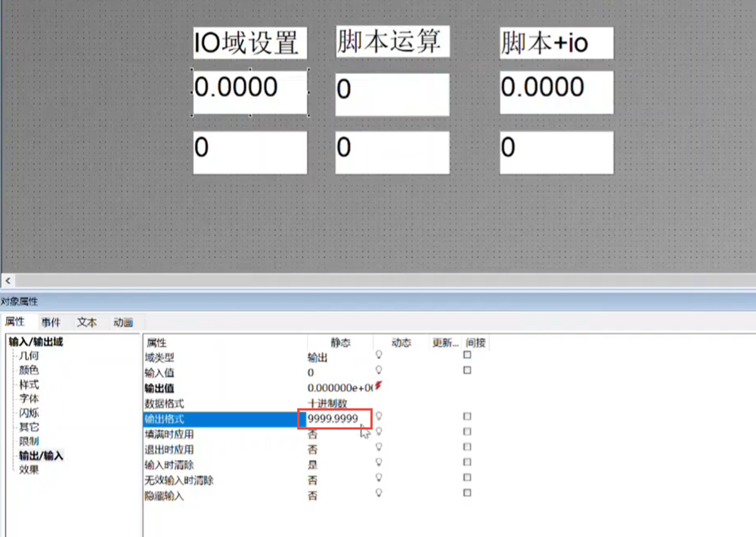Image resolution: width=756 pixels, height=537 pixels.
Task: Click the light bulb icon for 隐藏输入
Action: click(379, 494)
